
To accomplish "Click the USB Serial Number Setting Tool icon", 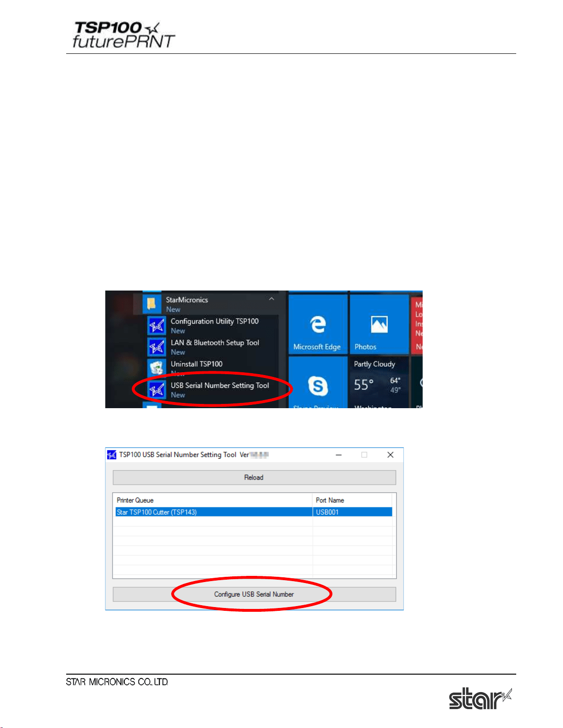I will [156, 390].
